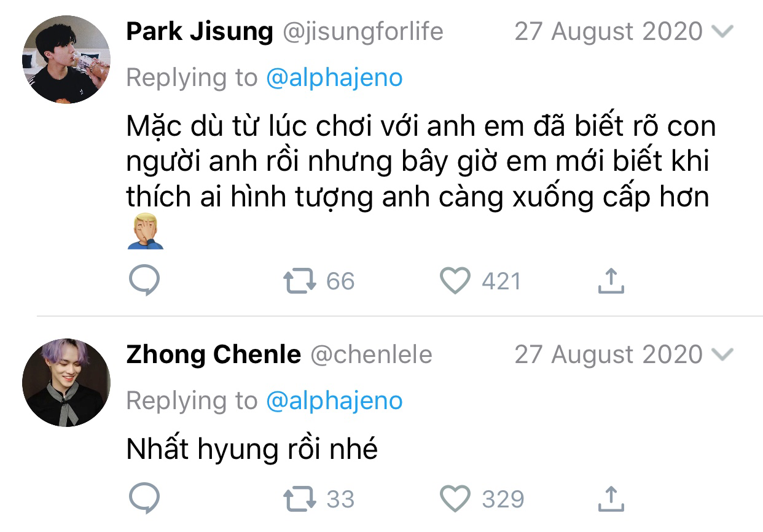This screenshot has width=763, height=532.
Task: Reply to Park Jisung's tweet
Action: (x=145, y=281)
